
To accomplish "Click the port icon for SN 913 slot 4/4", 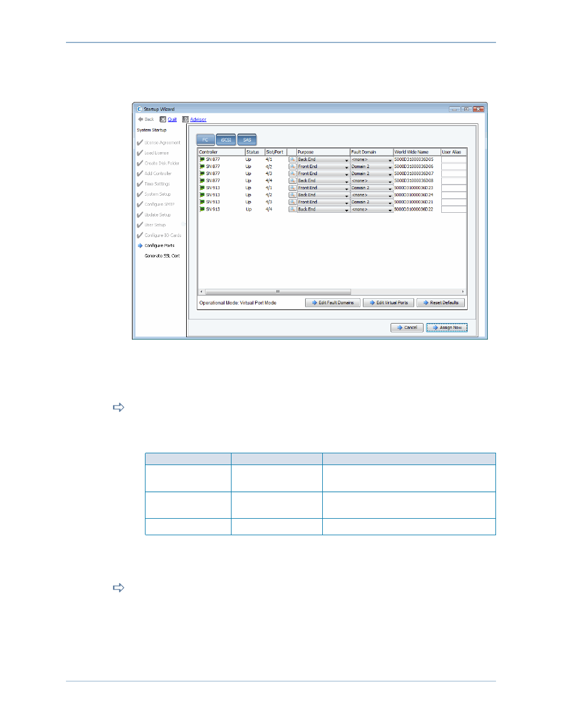I will point(202,209).
